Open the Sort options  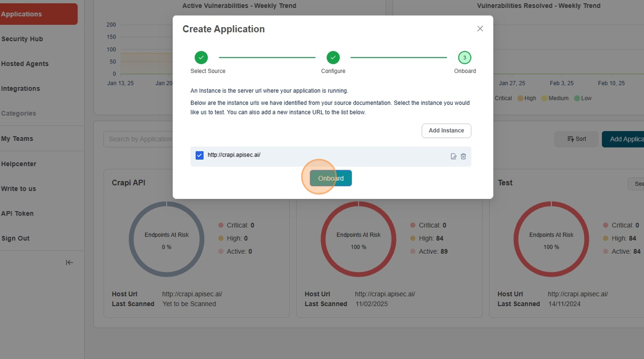pyautogui.click(x=577, y=139)
